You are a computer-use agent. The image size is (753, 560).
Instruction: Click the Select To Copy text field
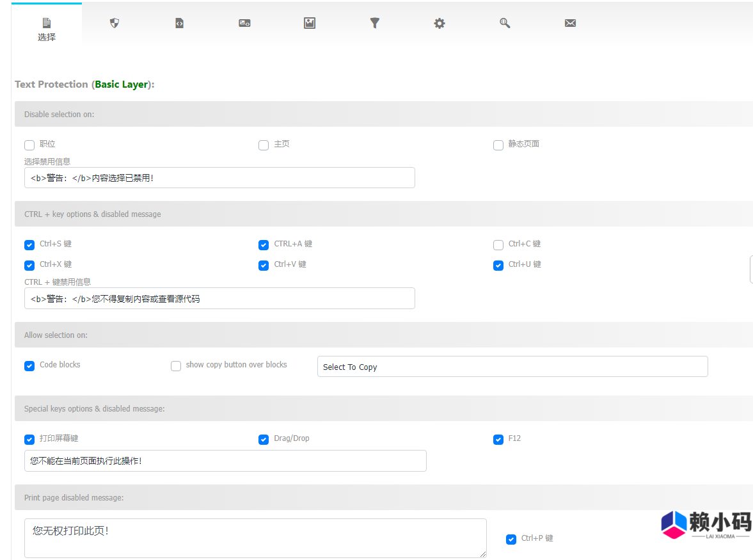tap(512, 367)
